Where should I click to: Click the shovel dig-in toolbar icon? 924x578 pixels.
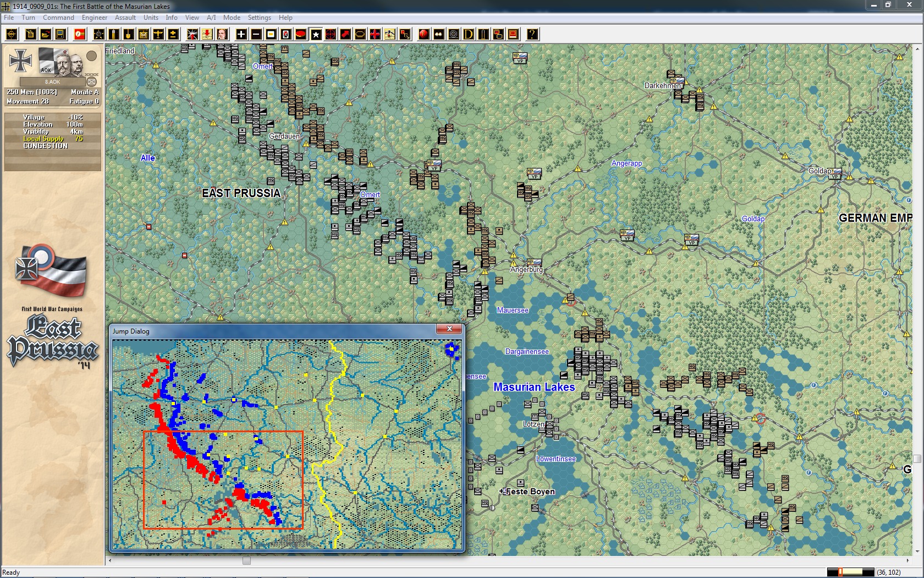(129, 34)
